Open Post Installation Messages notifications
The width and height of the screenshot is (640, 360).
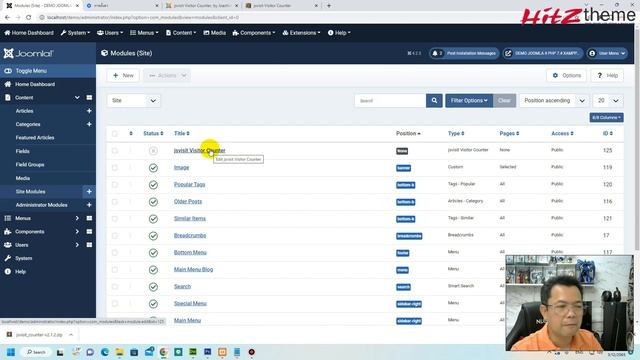click(x=464, y=53)
